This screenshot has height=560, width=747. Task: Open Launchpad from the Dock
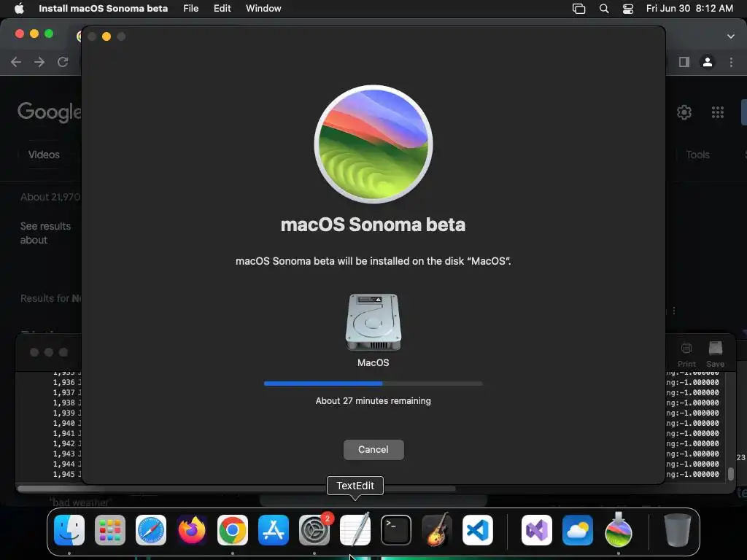(x=110, y=530)
